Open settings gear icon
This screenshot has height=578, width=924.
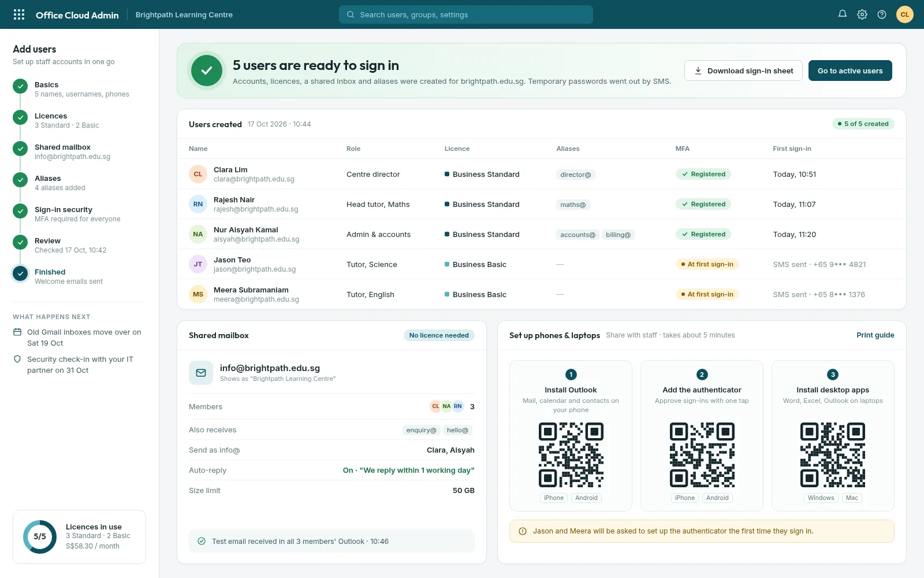tap(862, 14)
